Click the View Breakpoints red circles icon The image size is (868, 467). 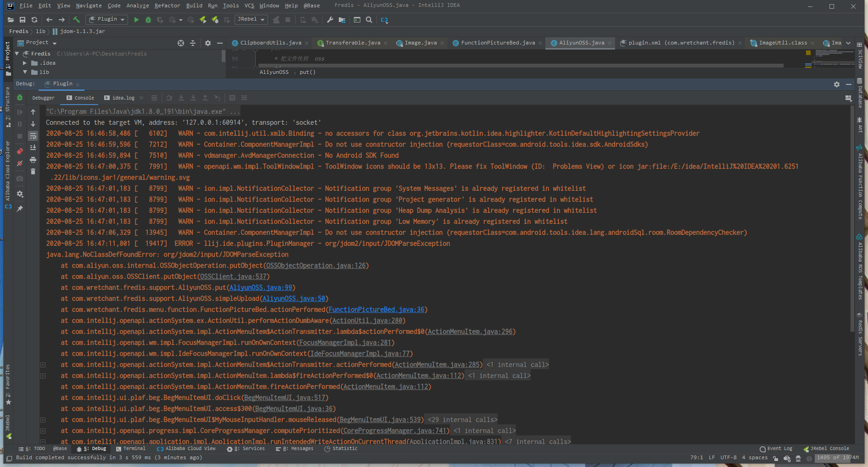click(x=20, y=151)
